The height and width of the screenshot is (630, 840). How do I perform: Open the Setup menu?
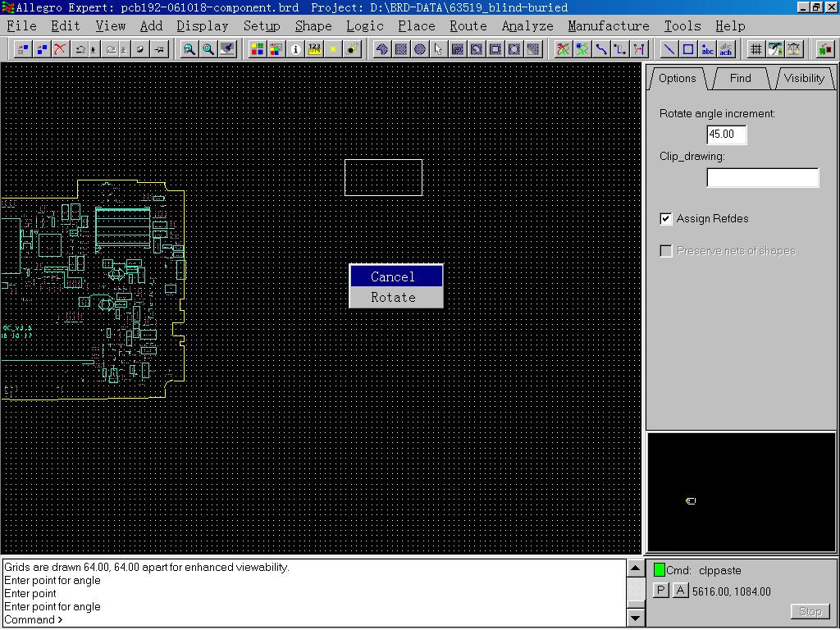(x=262, y=26)
